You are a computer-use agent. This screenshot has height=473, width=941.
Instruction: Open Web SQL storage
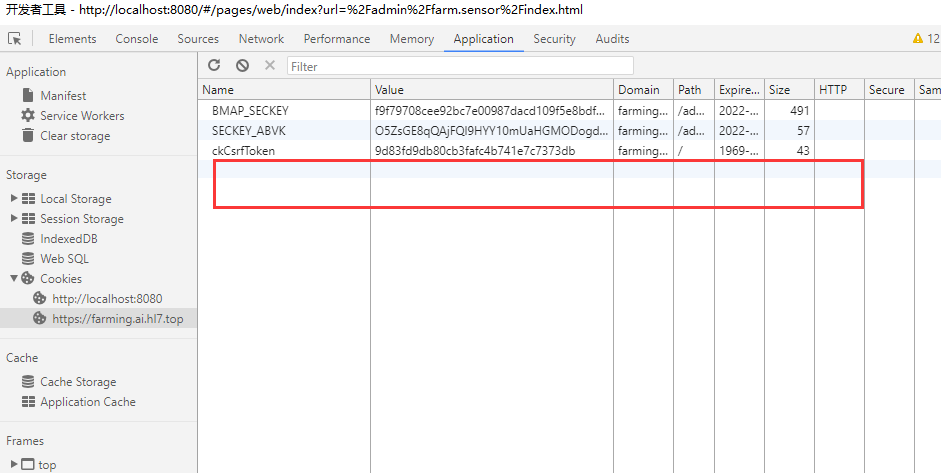coord(64,259)
